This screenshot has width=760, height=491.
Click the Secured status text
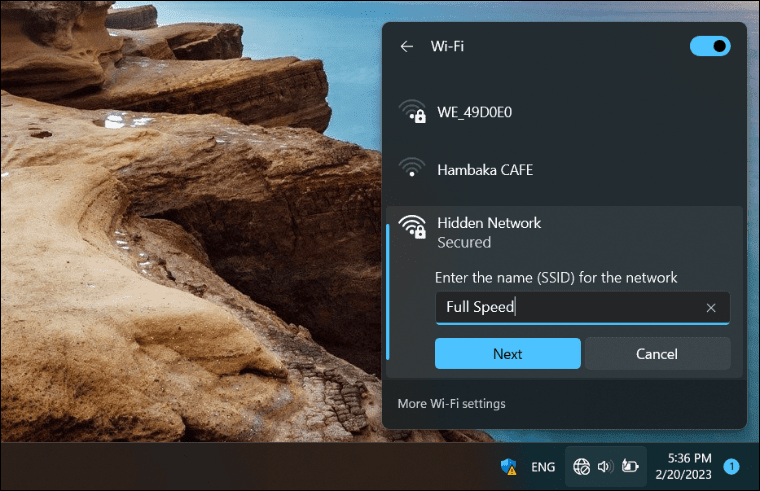coord(464,242)
